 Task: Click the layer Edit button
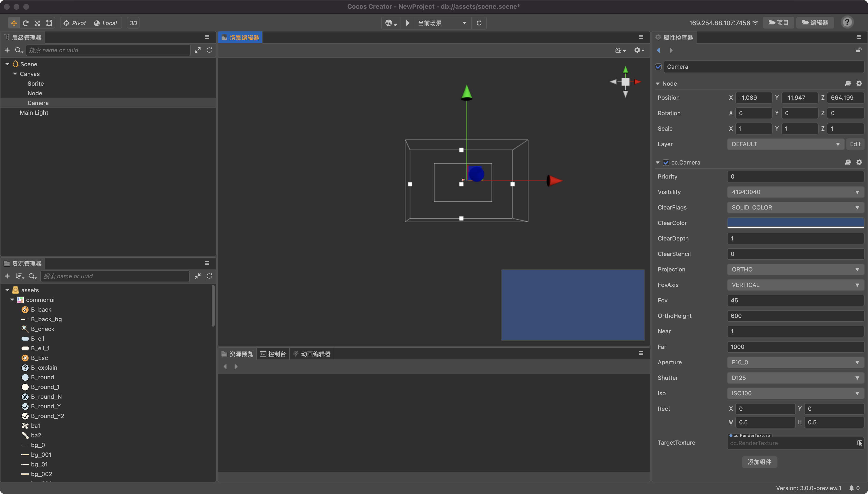pos(855,144)
